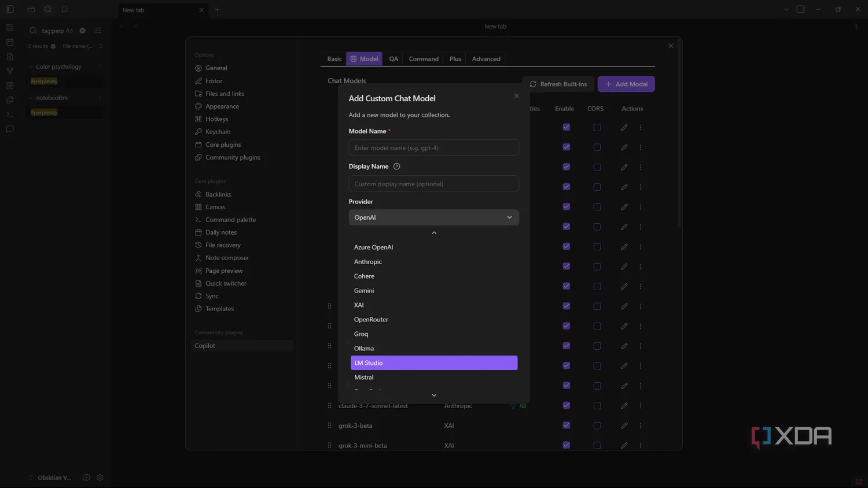Screen dimensions: 868x488
Task: Select Copilot under Community plugins
Action: 242,346
